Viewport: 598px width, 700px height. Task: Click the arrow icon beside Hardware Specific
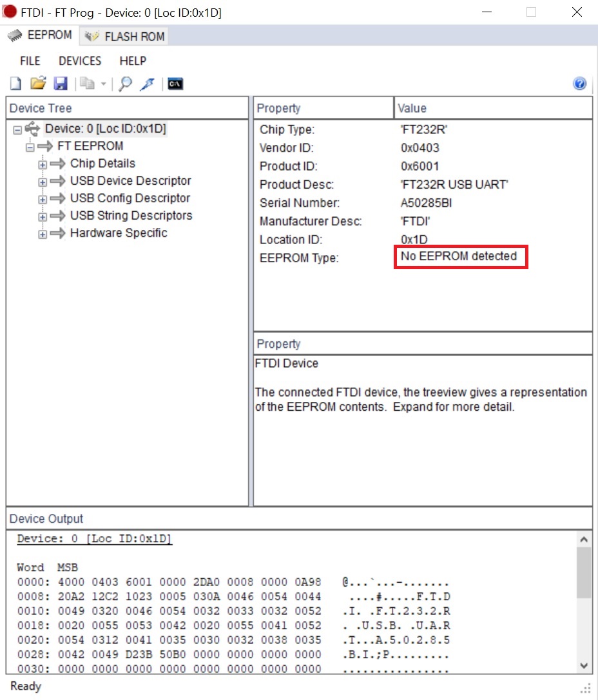pos(57,233)
